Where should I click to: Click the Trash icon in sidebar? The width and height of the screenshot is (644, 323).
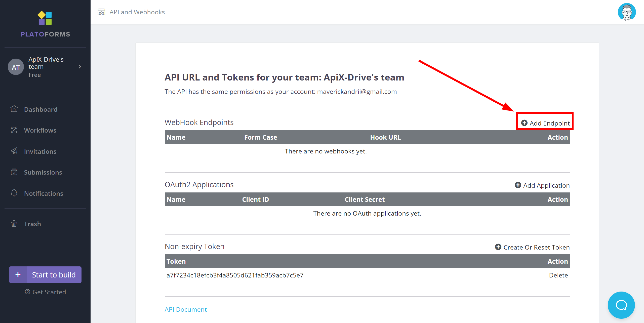(x=14, y=224)
